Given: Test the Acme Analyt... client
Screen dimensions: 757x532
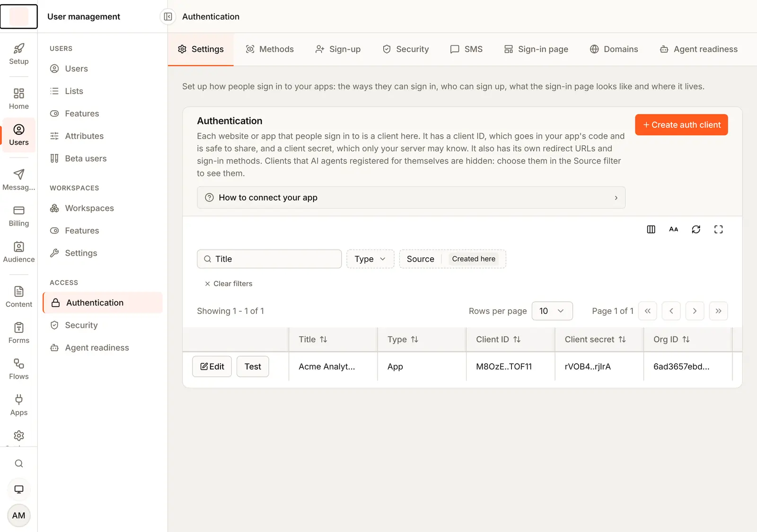Looking at the screenshot, I should click(253, 366).
